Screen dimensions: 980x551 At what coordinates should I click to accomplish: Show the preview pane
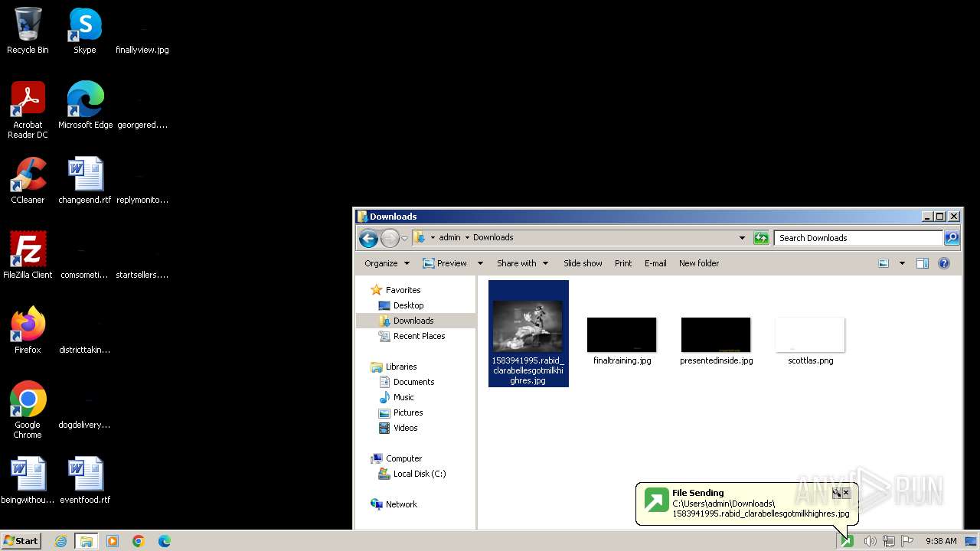[x=923, y=263]
